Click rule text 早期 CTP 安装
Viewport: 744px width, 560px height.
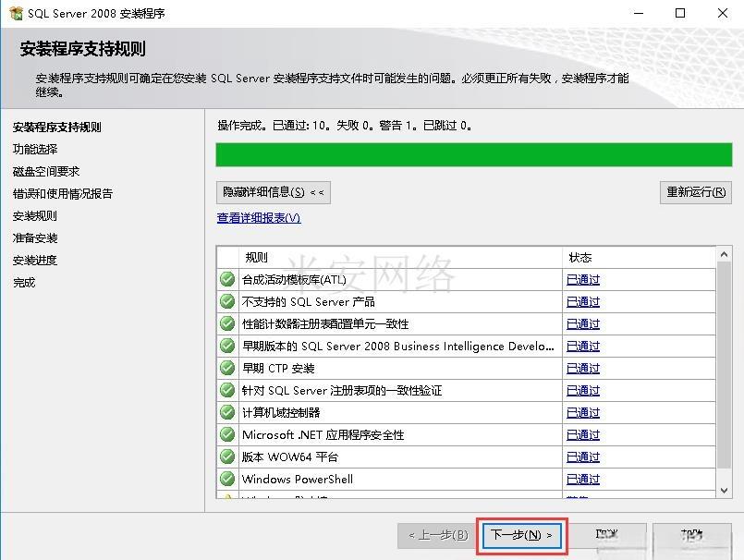[278, 369]
